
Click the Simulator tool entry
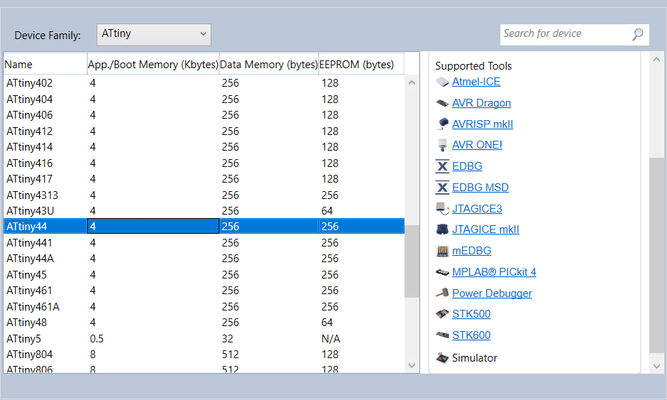(474, 357)
